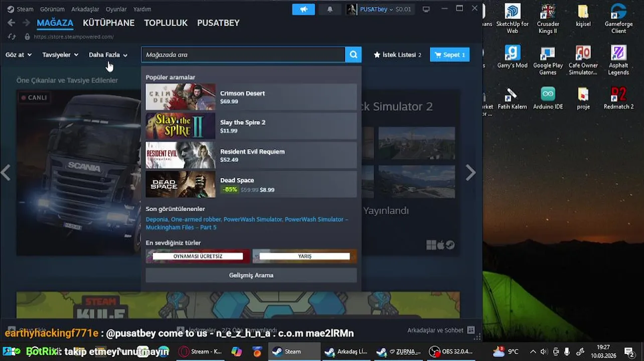Open the Görünüm menu
This screenshot has width=644, height=361.
pos(52,9)
